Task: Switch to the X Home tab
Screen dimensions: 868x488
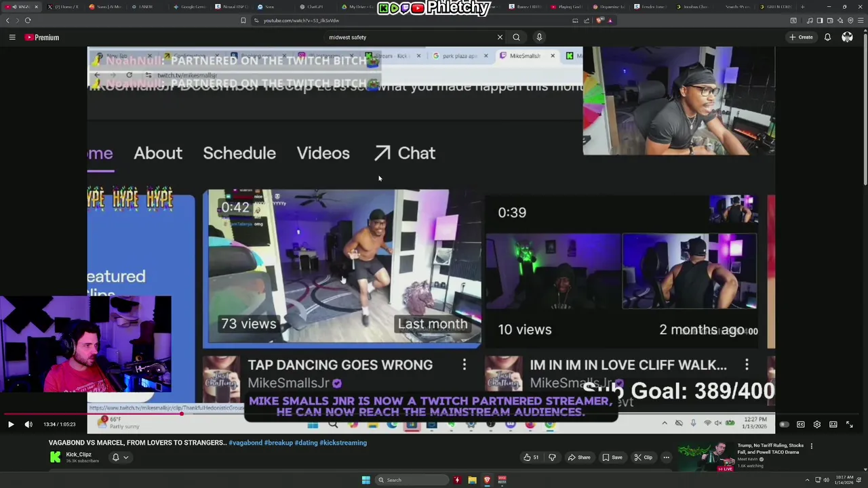Action: tap(63, 7)
